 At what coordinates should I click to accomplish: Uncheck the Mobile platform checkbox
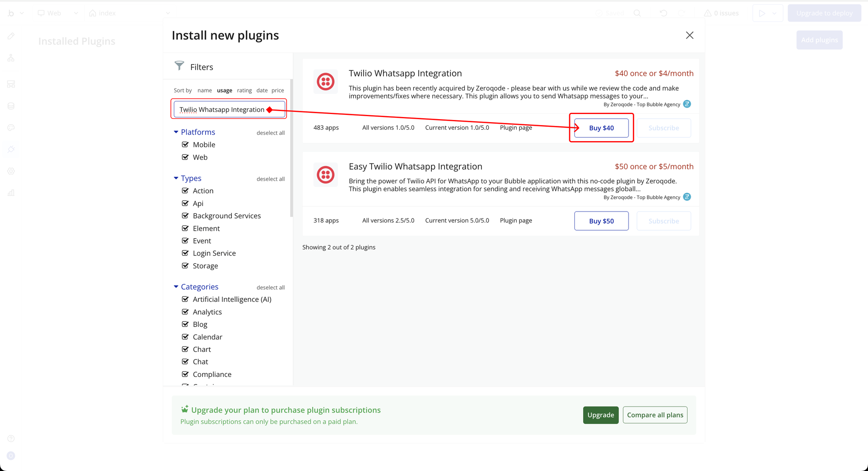(185, 145)
